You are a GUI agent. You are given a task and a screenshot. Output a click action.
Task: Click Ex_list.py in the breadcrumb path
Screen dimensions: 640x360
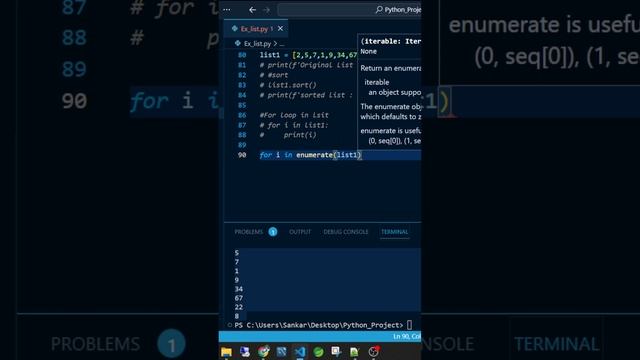tap(258, 43)
